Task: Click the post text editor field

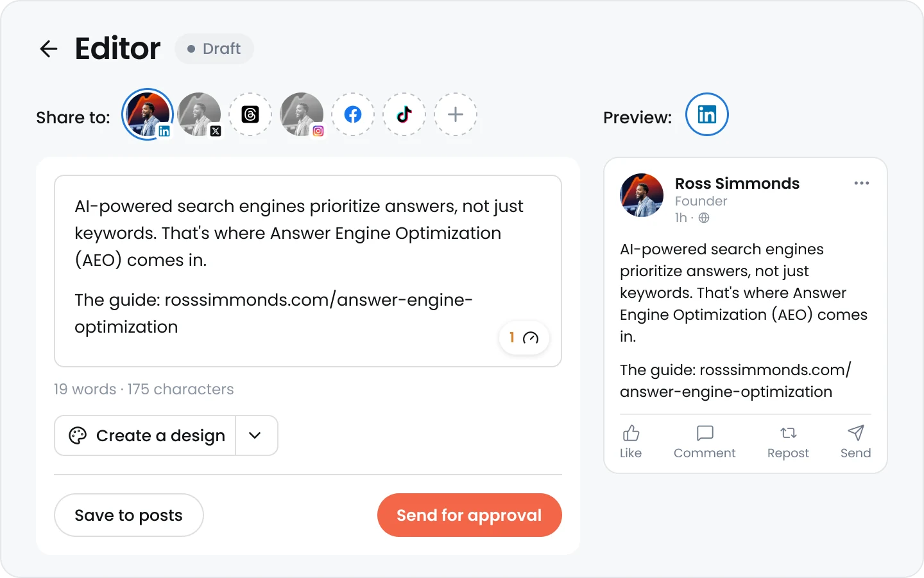Action: (308, 271)
